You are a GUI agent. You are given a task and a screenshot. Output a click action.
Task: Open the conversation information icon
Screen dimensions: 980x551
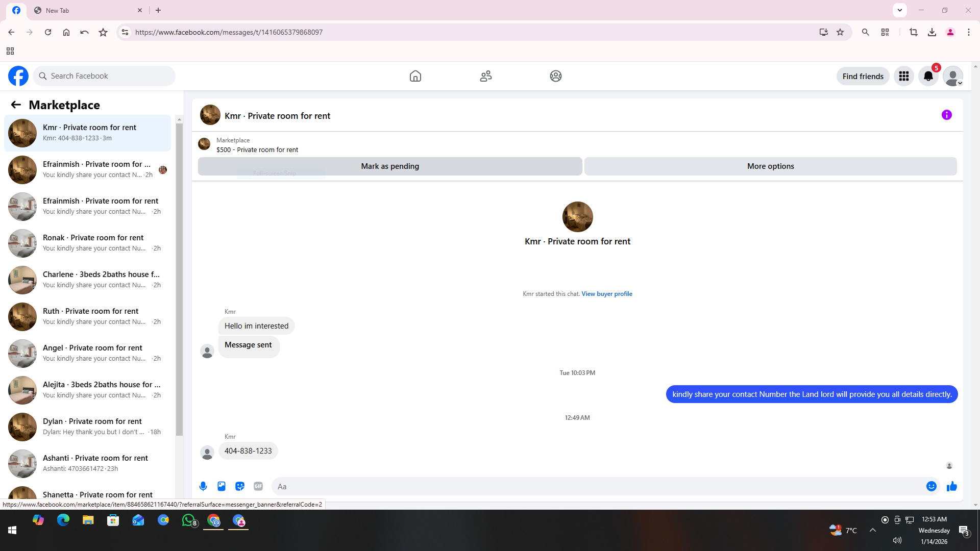(x=946, y=115)
